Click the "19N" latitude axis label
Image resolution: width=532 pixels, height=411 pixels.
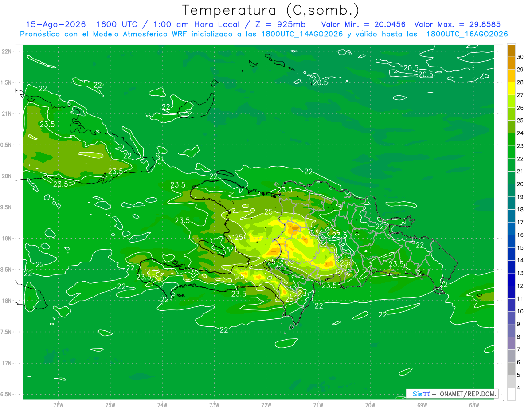pyautogui.click(x=8, y=239)
